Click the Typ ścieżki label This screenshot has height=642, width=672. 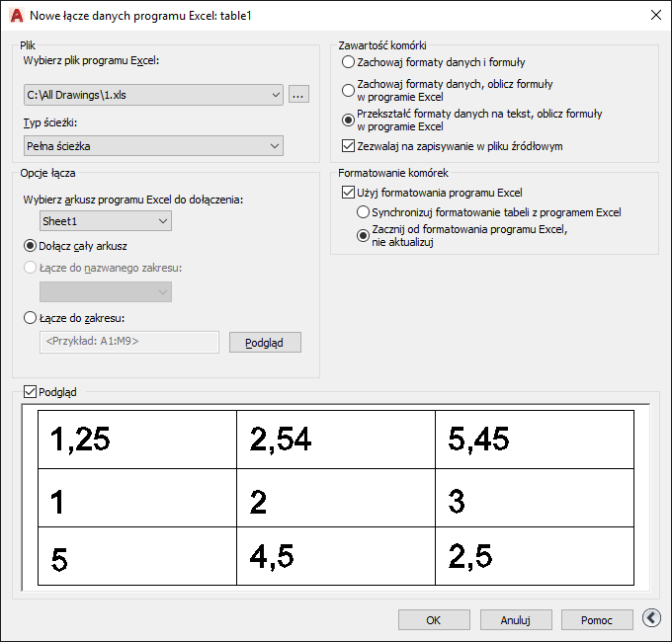[50, 122]
